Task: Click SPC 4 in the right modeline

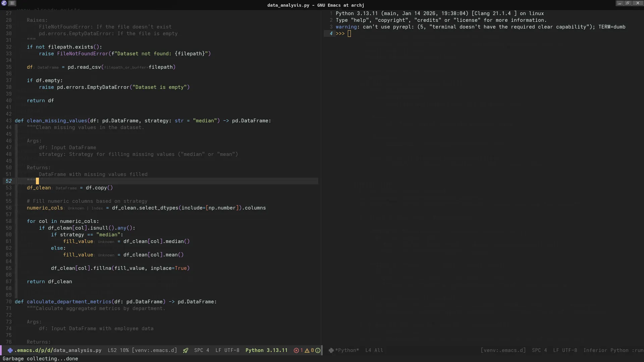Action: (539, 350)
